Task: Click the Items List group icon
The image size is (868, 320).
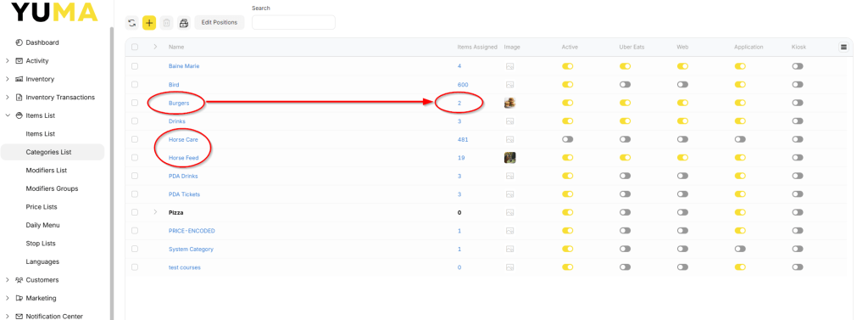Action: point(19,116)
